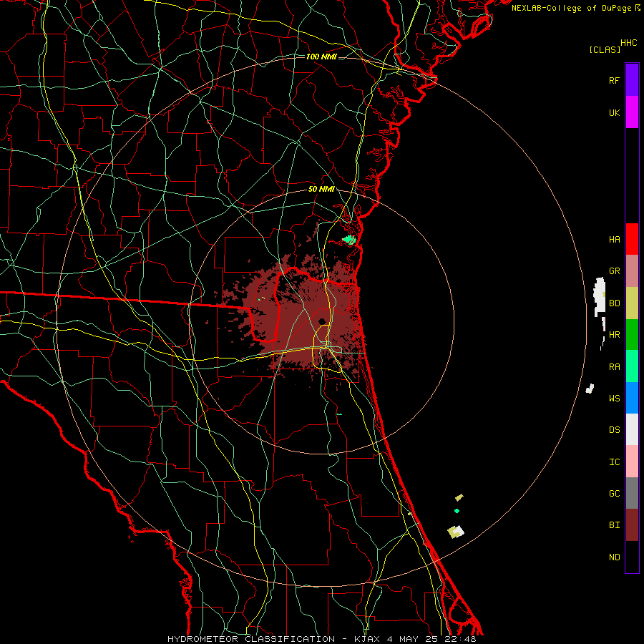644x644 pixels.
Task: Select the red HA legend swatch
Action: pyautogui.click(x=632, y=239)
